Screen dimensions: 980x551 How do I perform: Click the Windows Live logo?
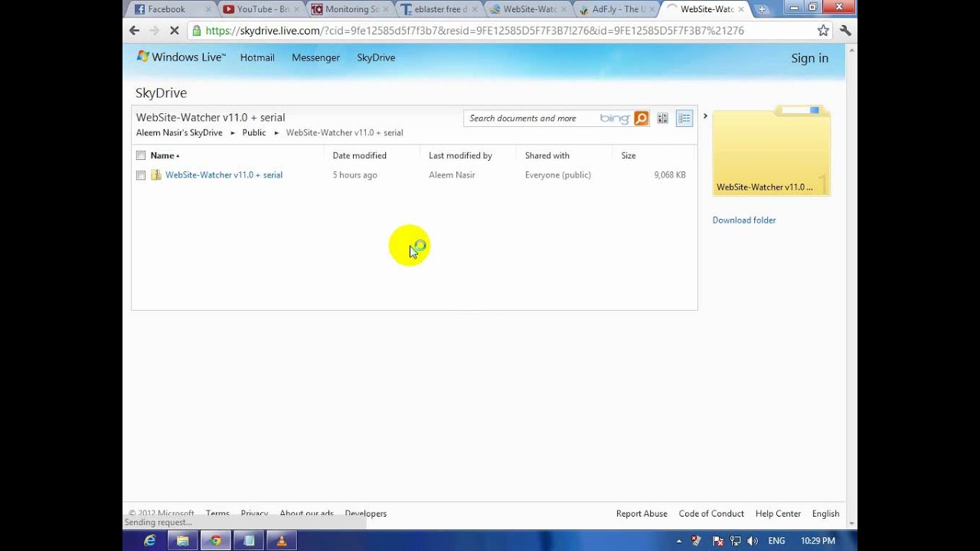[x=181, y=57]
